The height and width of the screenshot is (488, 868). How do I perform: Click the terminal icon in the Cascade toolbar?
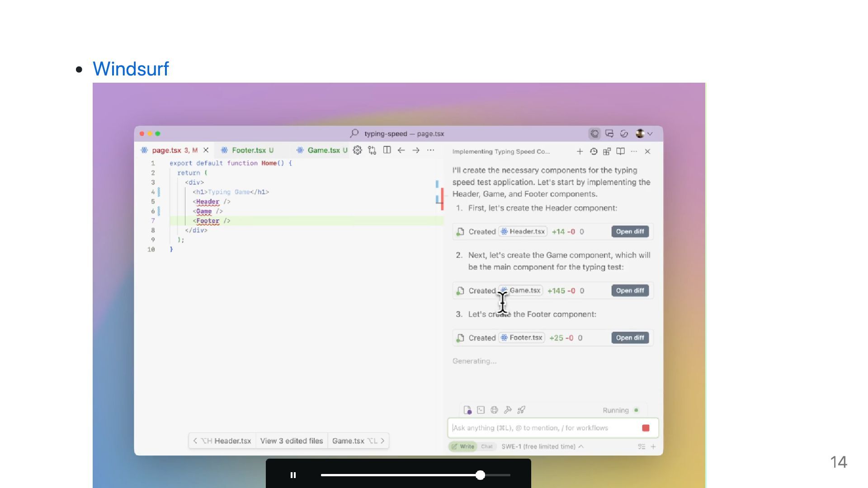481,410
